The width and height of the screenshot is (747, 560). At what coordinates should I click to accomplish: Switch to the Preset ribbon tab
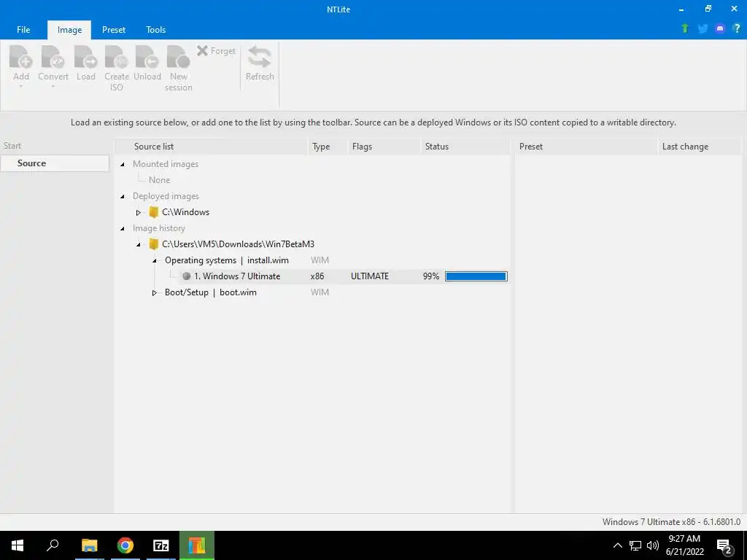click(114, 29)
